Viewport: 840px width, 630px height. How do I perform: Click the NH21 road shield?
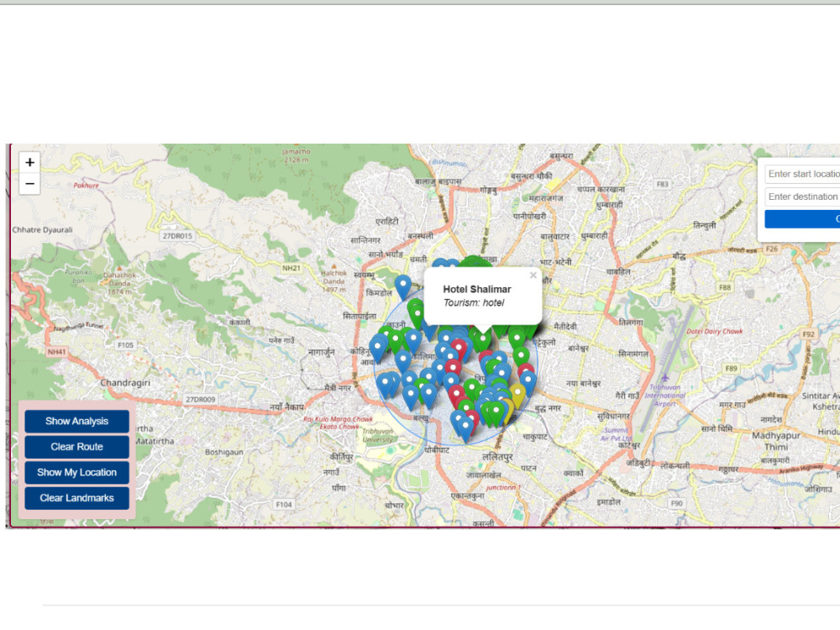coord(291,268)
